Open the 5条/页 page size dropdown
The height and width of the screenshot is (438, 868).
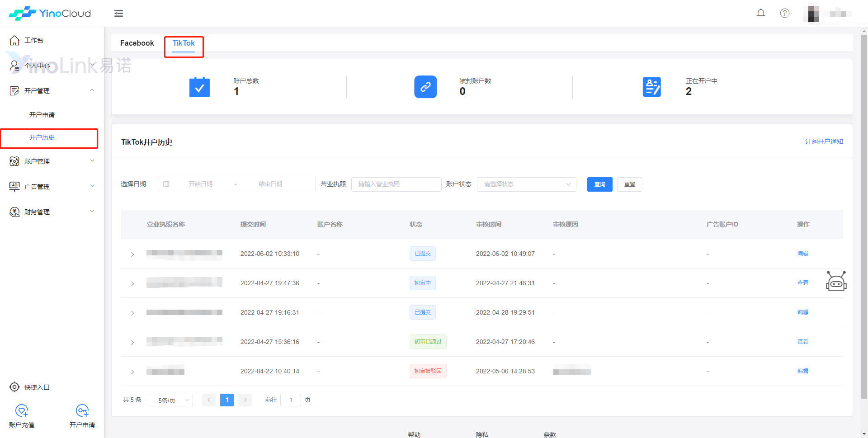(x=170, y=400)
